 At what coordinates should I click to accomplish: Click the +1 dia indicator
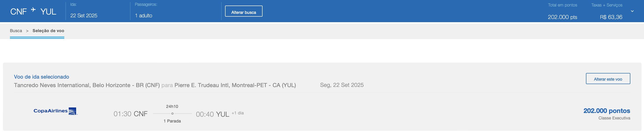(x=238, y=113)
